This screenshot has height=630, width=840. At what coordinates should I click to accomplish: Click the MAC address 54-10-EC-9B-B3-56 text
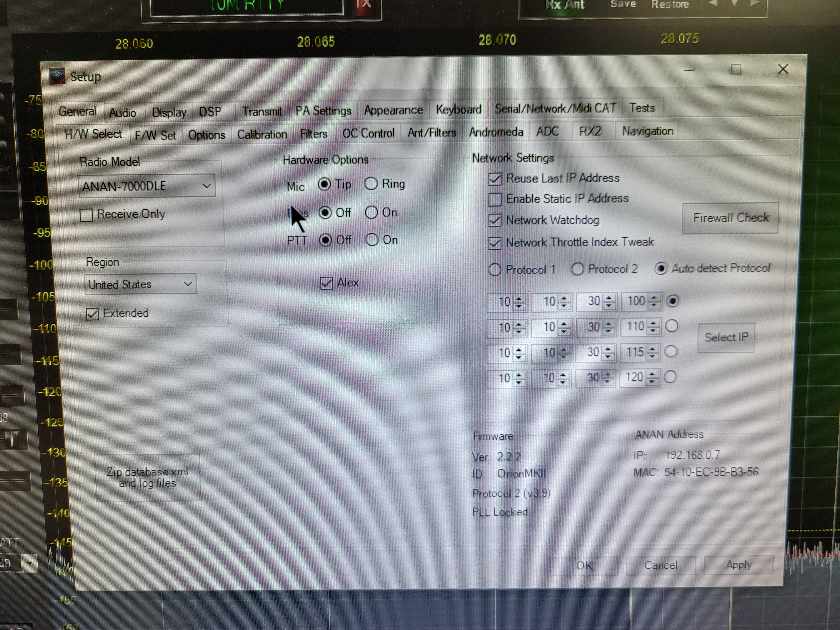(711, 472)
